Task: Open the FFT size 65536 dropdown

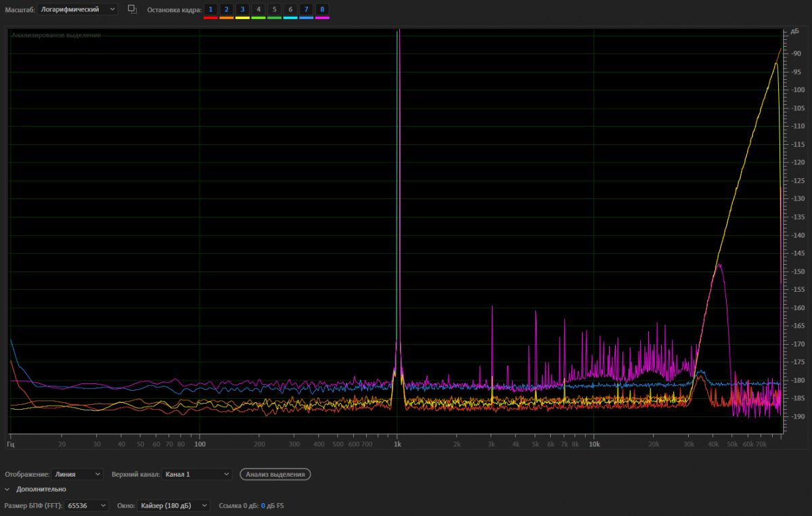Action: tap(87, 506)
